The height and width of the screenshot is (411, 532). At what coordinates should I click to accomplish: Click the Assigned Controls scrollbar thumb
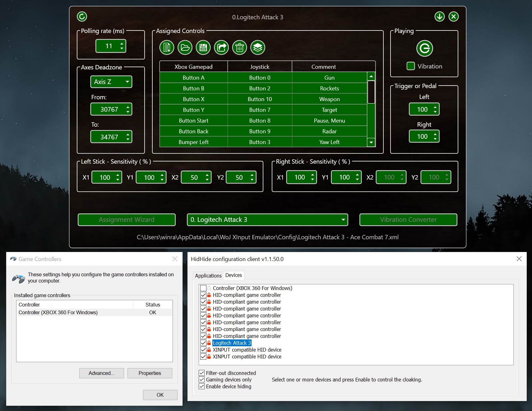point(371,92)
